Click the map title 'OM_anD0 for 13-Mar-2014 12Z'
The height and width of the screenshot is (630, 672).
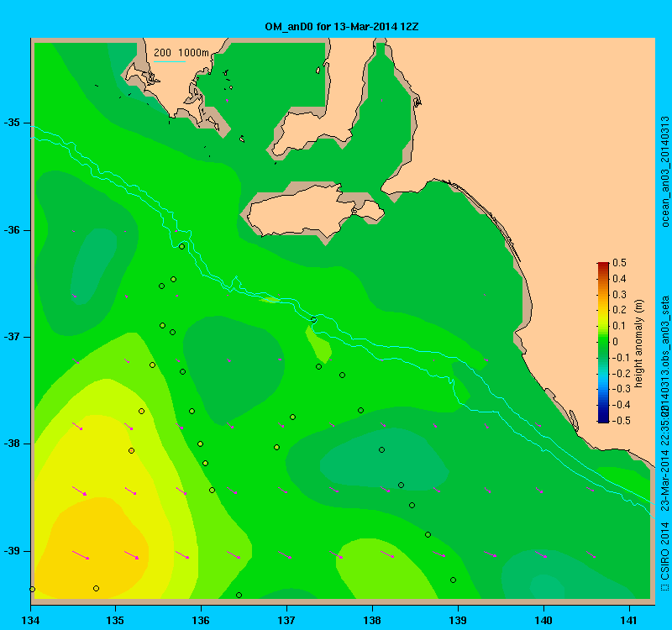coord(342,27)
